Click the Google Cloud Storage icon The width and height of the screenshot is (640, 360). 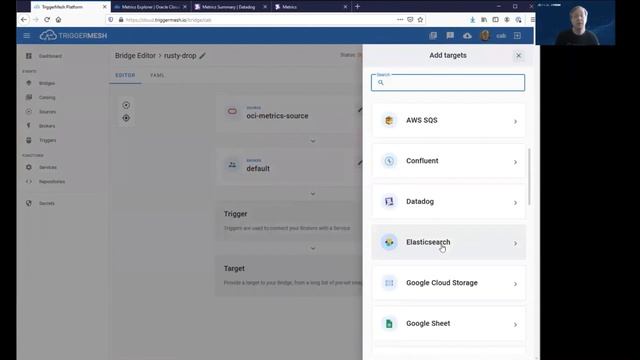(x=389, y=283)
